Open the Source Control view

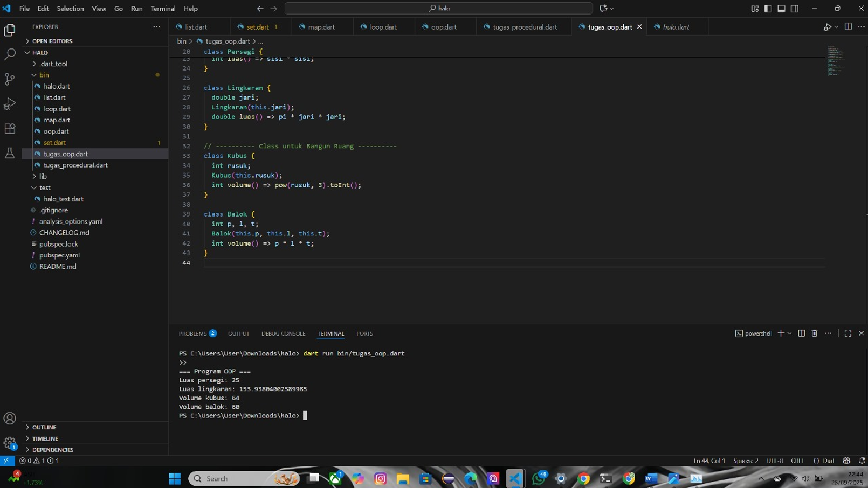(10, 79)
